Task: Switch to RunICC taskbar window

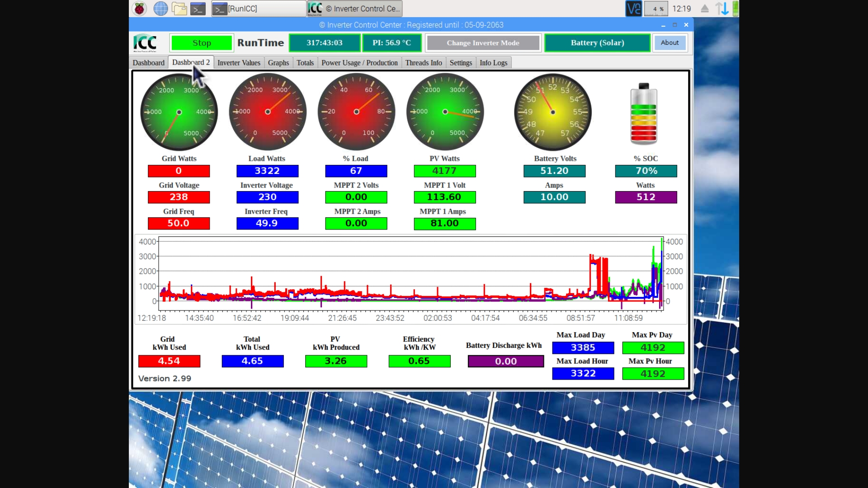Action: pos(258,9)
